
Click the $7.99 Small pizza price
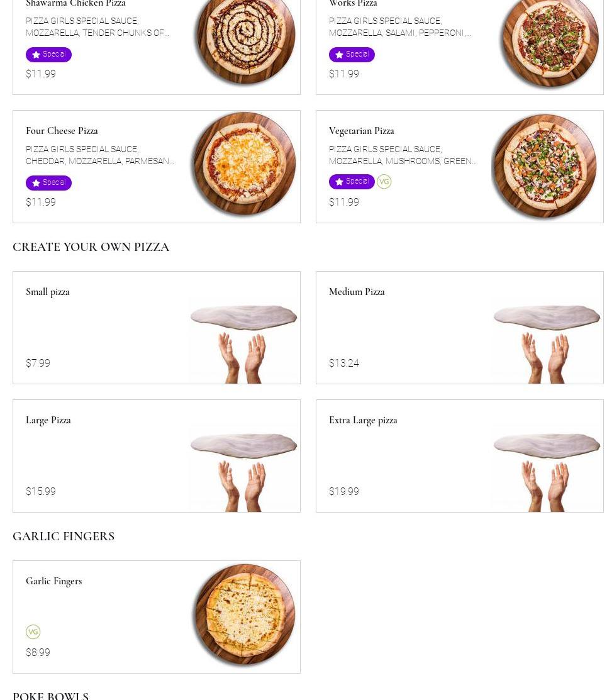(x=38, y=364)
